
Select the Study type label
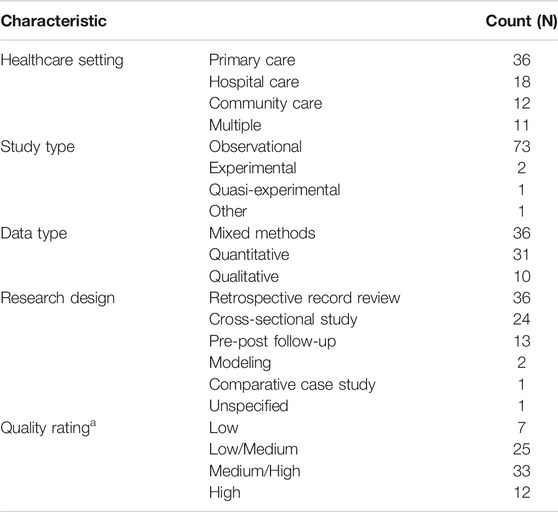click(37, 147)
